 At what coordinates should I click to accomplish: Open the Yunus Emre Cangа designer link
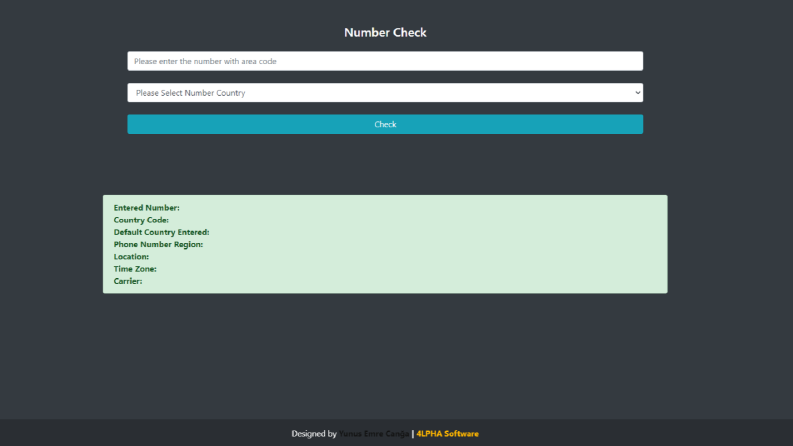click(x=374, y=434)
